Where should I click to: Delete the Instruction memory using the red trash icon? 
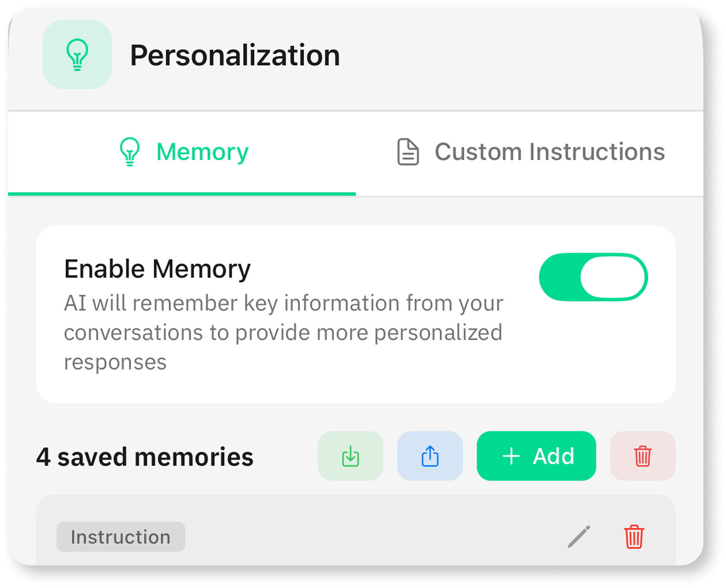click(634, 536)
